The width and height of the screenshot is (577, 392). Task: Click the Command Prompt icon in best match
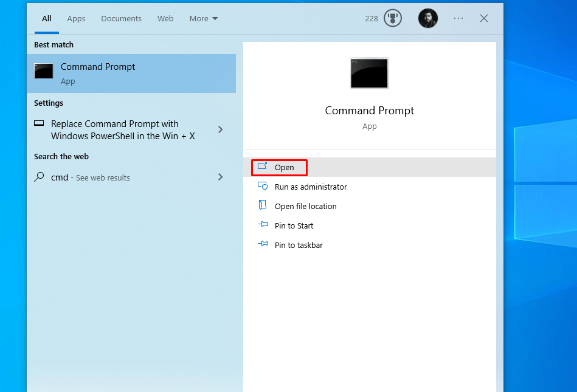coord(43,71)
